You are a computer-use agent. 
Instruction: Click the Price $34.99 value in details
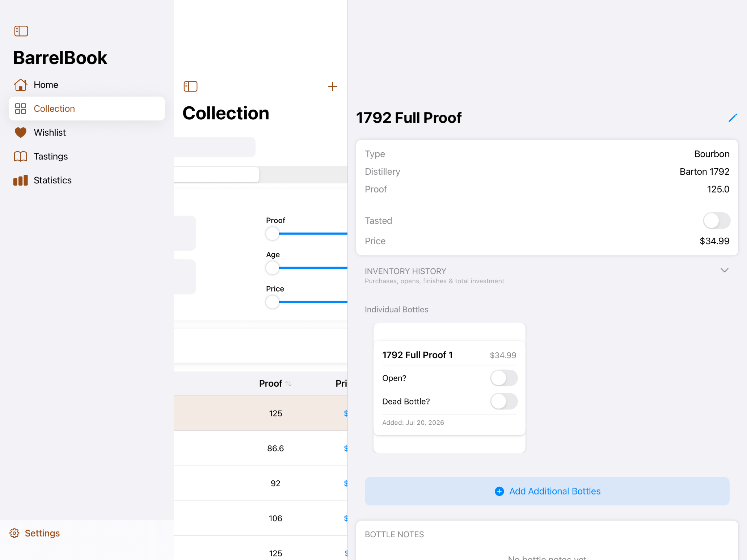tap(714, 241)
